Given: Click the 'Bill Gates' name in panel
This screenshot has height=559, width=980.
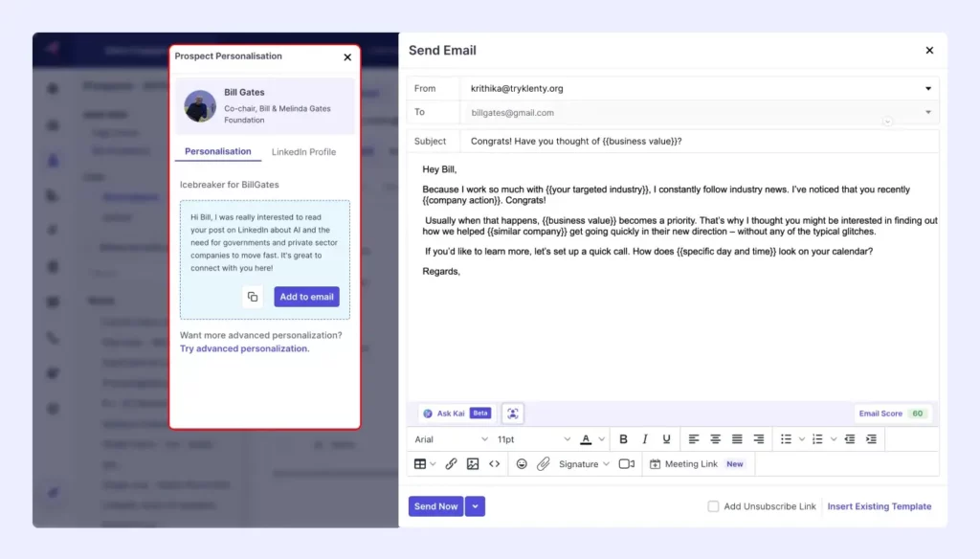Looking at the screenshot, I should point(244,92).
